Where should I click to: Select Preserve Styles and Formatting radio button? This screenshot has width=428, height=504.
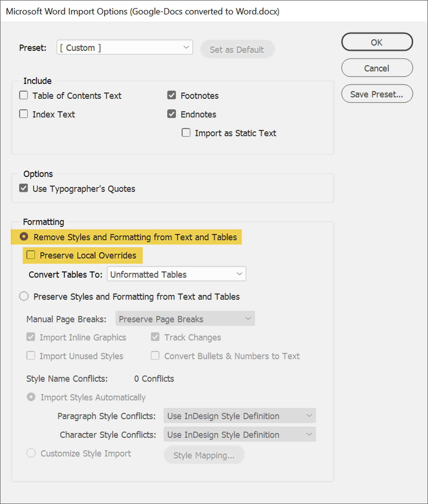(24, 296)
